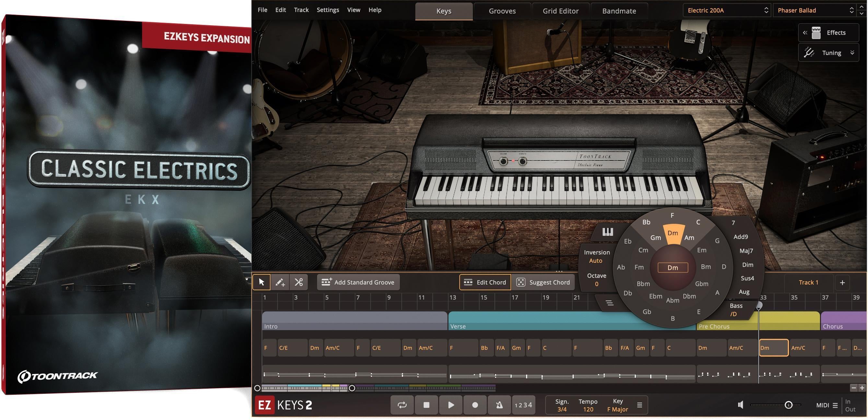This screenshot has width=868, height=420.
Task: Click the Add Standard Groove button
Action: point(358,282)
